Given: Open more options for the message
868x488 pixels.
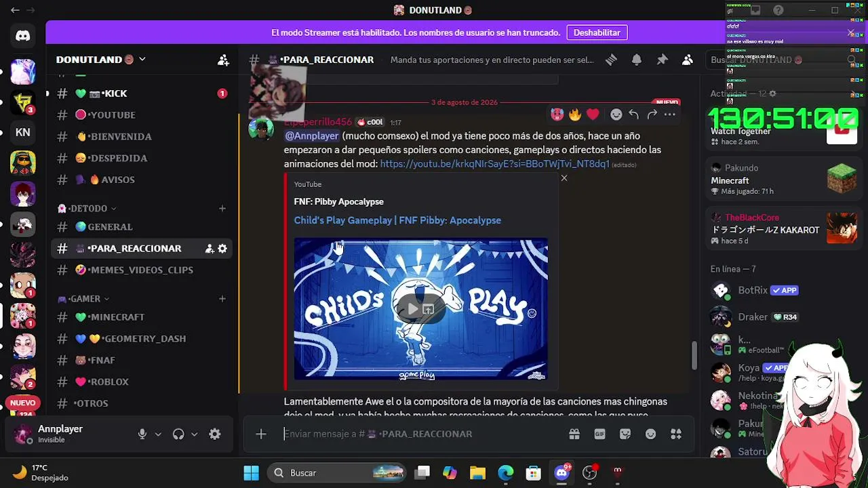Looking at the screenshot, I should pos(669,115).
